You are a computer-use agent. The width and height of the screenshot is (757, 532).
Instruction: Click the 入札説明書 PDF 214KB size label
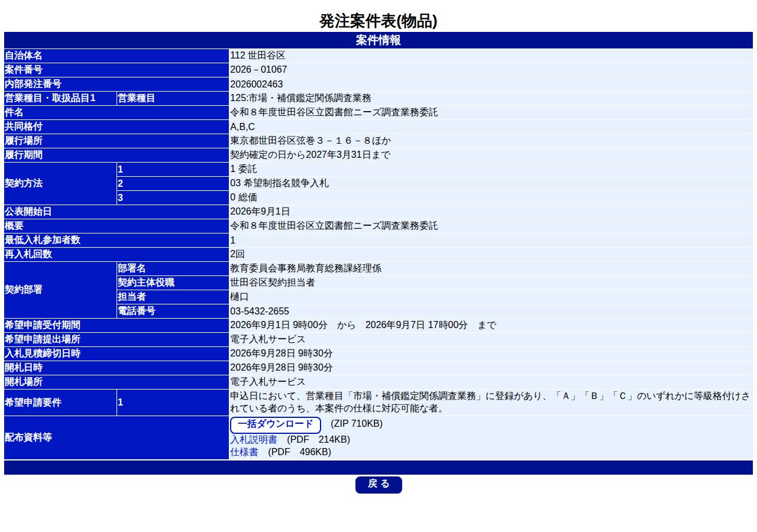[x=318, y=439]
